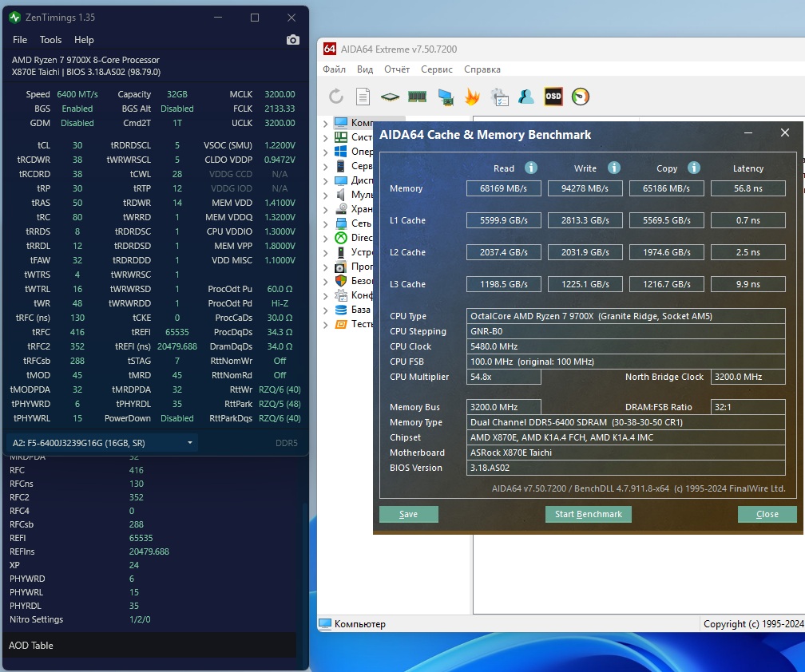The image size is (805, 672).
Task: Select the motherboard icon in AIDA64 tree
Action: click(x=341, y=137)
